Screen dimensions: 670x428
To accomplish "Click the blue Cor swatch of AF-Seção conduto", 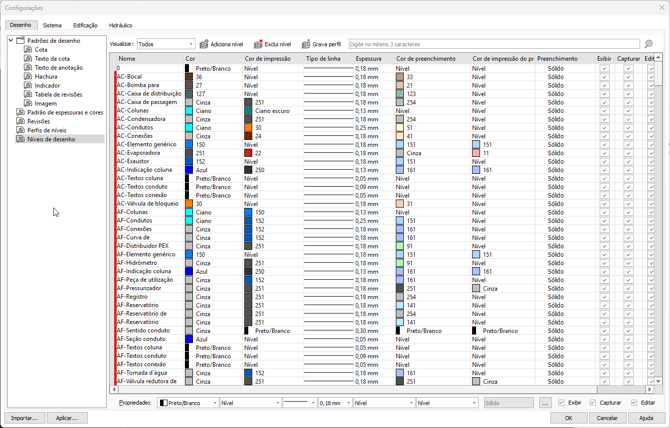I will point(189,339).
